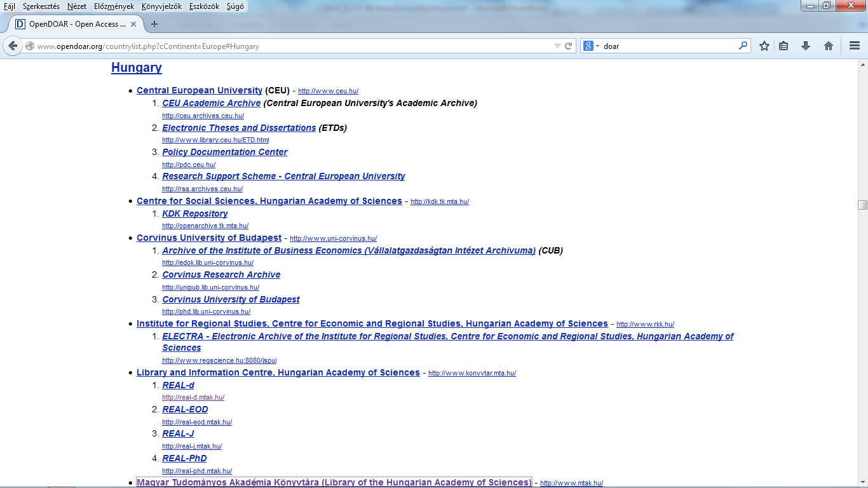Open ELECTRA Electronic Archive link

[x=447, y=342]
